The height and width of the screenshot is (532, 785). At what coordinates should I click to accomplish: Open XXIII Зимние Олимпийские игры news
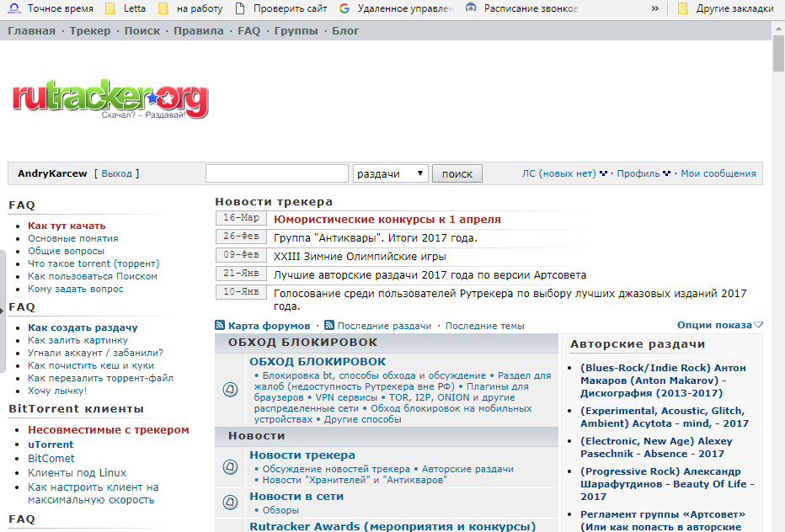click(x=360, y=256)
